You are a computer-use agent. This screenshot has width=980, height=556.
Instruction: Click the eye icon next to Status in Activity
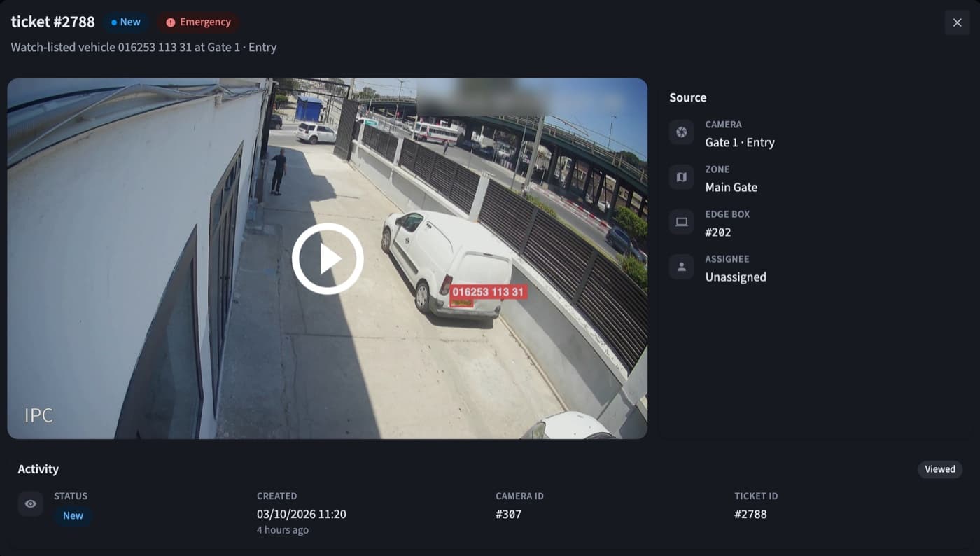[x=31, y=503]
